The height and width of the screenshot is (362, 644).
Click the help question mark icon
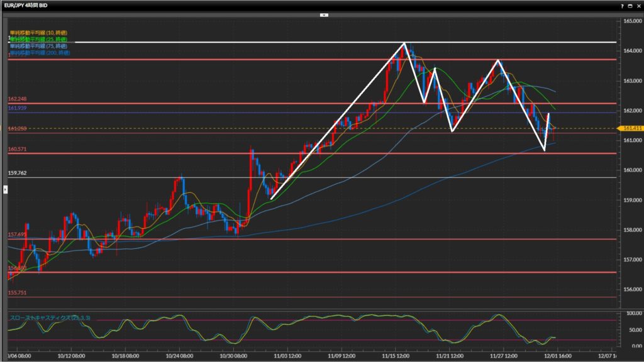coord(623,5)
